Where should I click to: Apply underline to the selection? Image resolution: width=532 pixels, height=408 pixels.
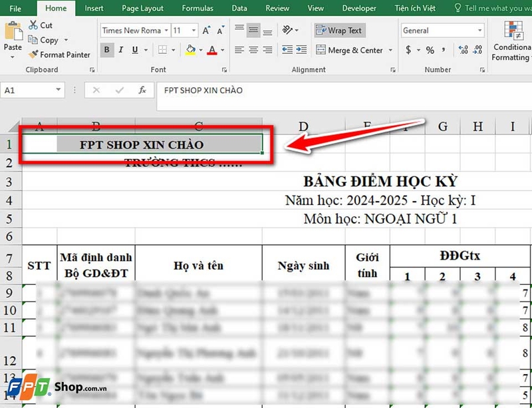pyautogui.click(x=134, y=50)
